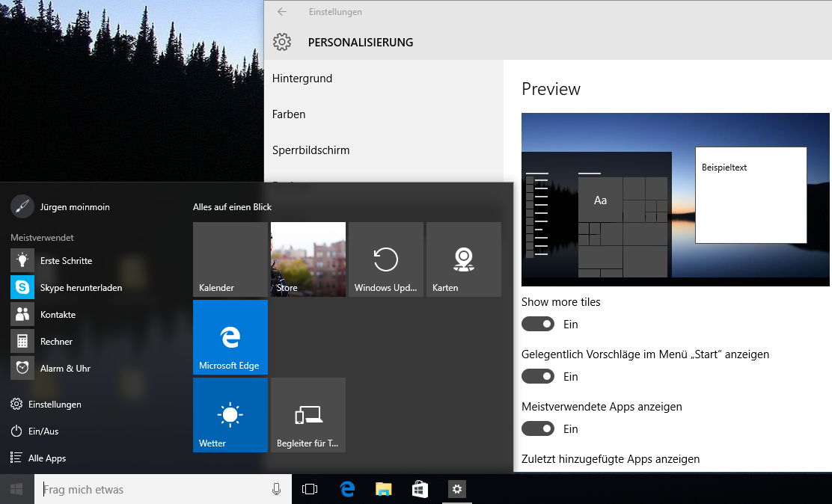
Task: Click the Frag mich etwas search field
Action: (150, 489)
